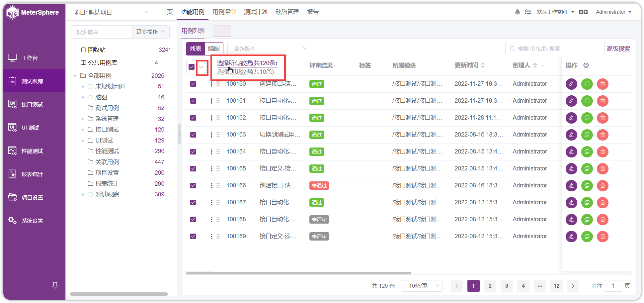Edit test case 100160
644x303 pixels.
[571, 84]
